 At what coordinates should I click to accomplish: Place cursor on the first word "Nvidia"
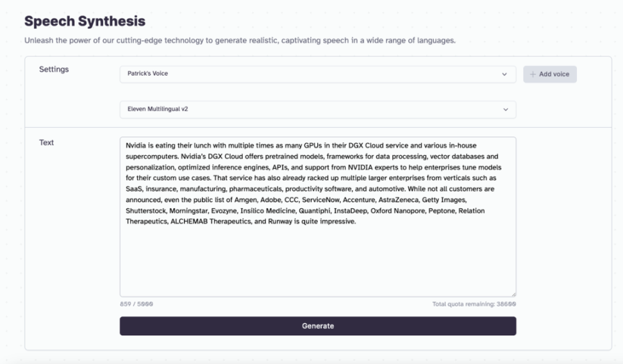(x=137, y=145)
